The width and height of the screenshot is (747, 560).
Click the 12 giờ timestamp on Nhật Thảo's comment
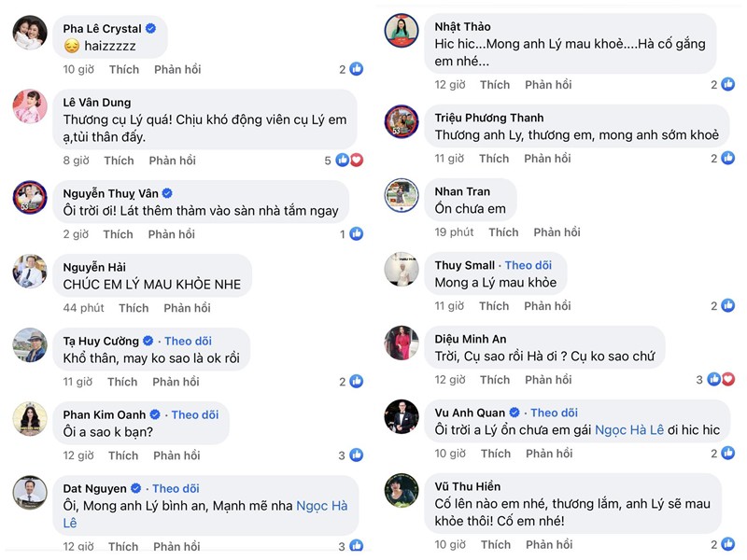(449, 85)
